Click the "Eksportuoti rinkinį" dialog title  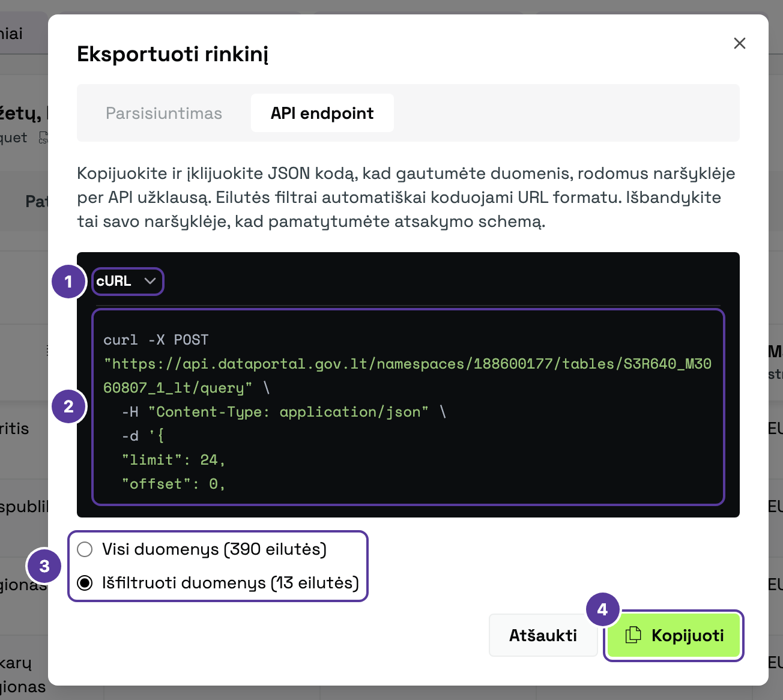tap(172, 54)
